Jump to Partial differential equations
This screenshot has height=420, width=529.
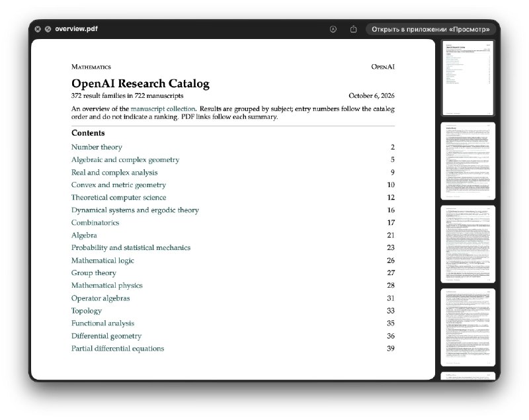(118, 349)
